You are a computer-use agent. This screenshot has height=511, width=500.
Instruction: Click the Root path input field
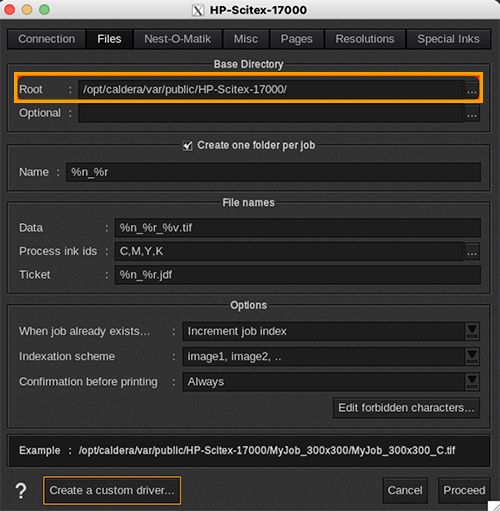(x=270, y=90)
